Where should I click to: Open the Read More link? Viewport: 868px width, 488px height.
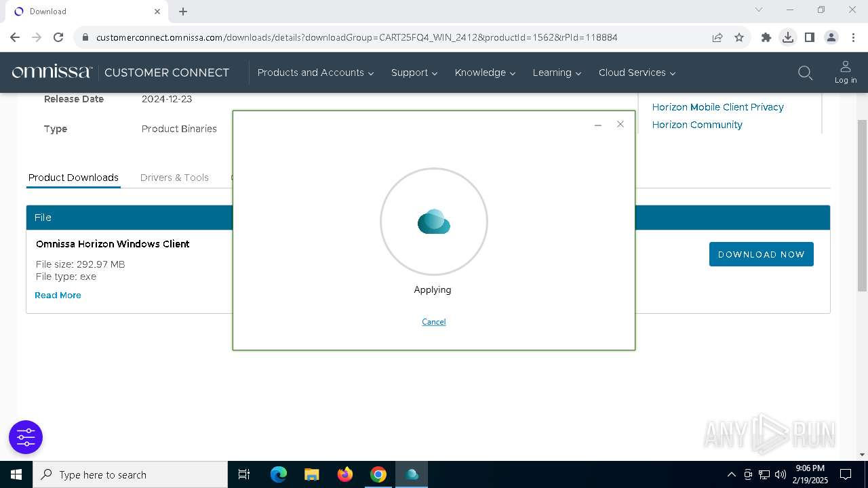click(58, 296)
